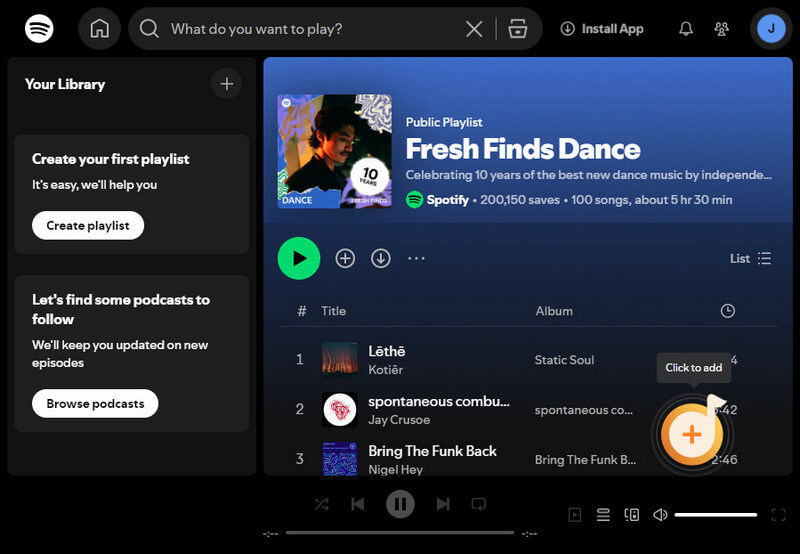Screen dimensions: 800x554
Task: Select the track Lēthē
Action: (387, 351)
